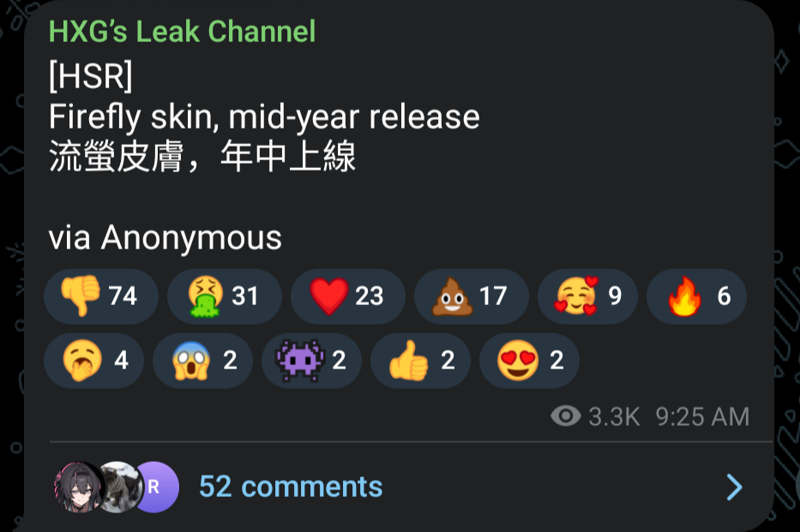Viewport: 800px width, 532px height.
Task: Click the Firefly skin message text
Action: point(264,117)
